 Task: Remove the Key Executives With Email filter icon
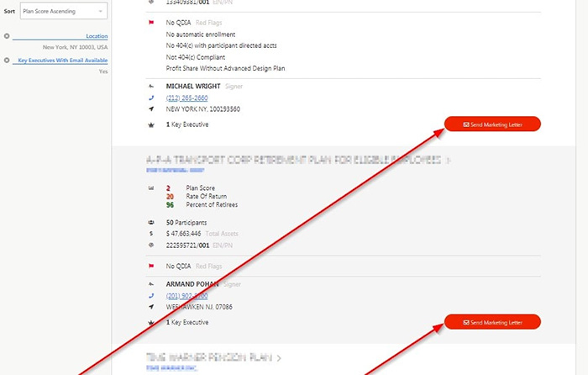[x=7, y=61]
